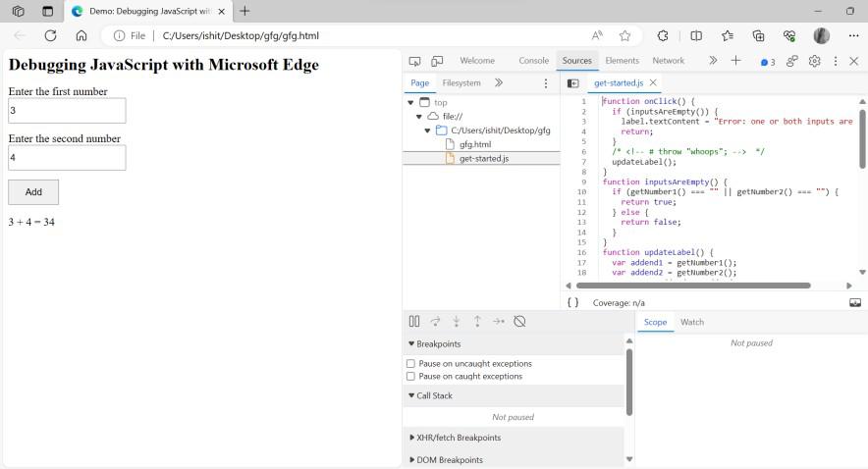Open the Filesystem navigator tab
Image resolution: width=868 pixels, height=469 pixels.
pos(461,83)
